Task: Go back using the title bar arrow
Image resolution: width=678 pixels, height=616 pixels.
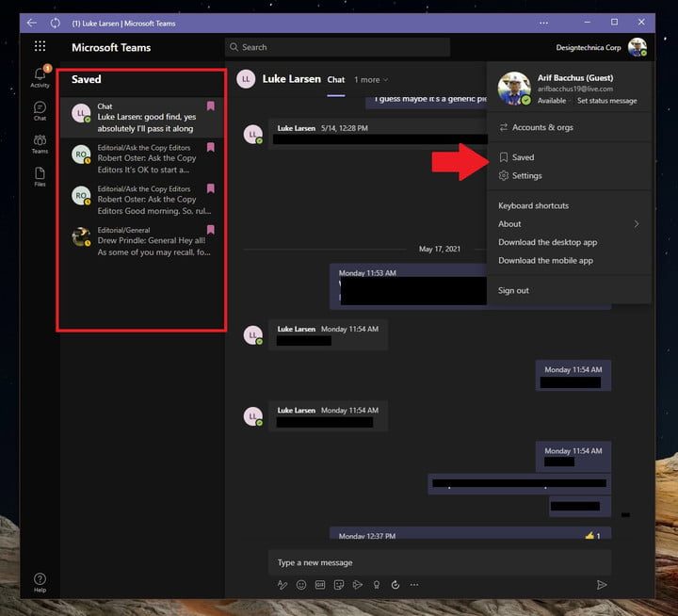Action: pyautogui.click(x=32, y=23)
